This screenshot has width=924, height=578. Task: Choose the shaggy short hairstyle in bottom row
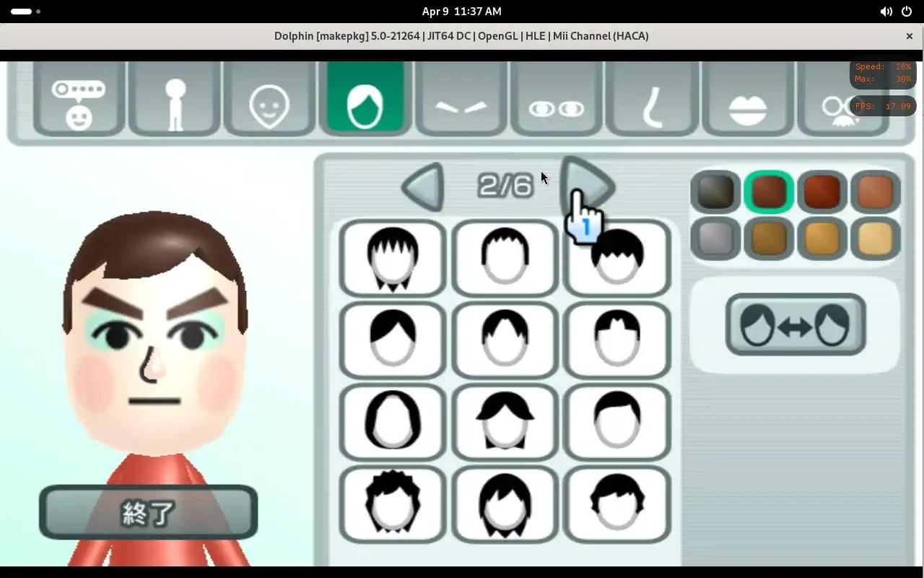click(617, 504)
